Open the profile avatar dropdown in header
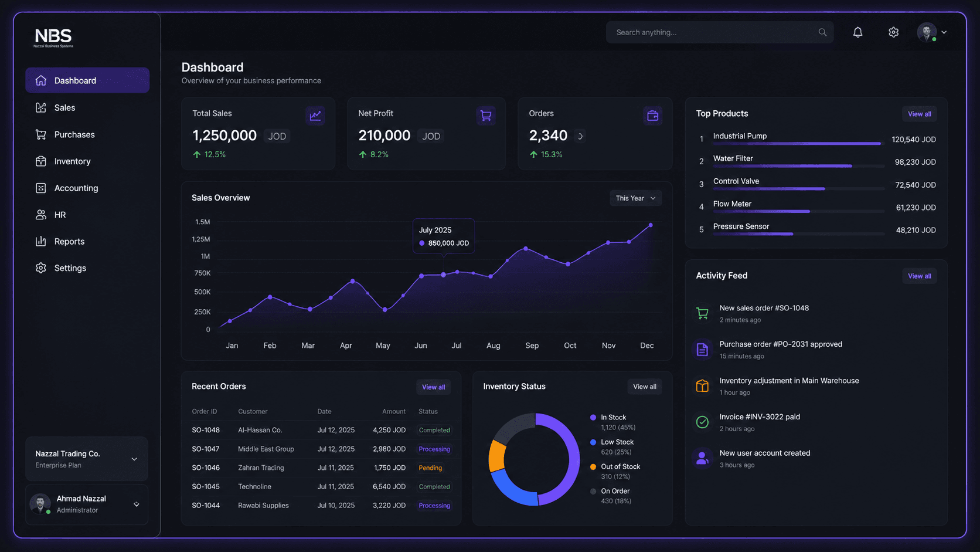The image size is (980, 552). point(932,32)
